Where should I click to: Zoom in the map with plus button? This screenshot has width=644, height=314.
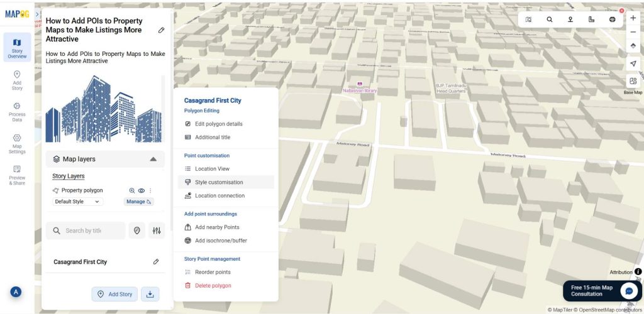click(633, 18)
